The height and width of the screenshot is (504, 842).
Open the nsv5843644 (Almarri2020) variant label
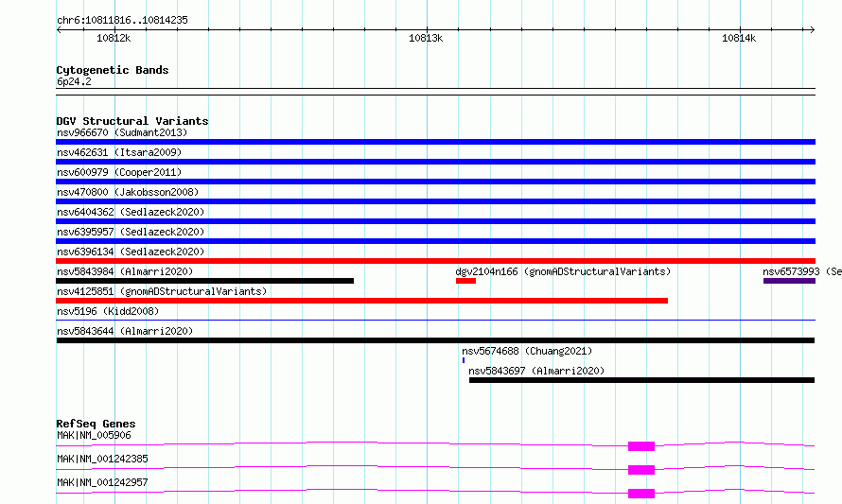pos(125,331)
